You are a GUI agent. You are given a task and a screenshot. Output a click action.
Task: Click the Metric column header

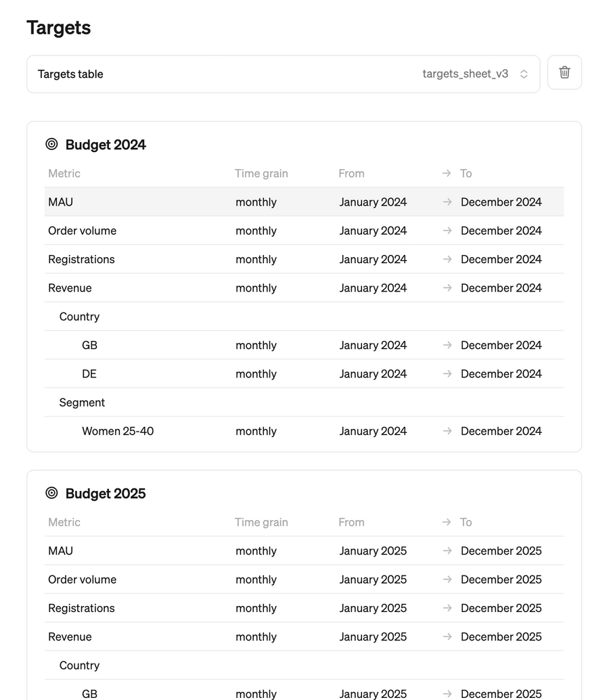64,173
